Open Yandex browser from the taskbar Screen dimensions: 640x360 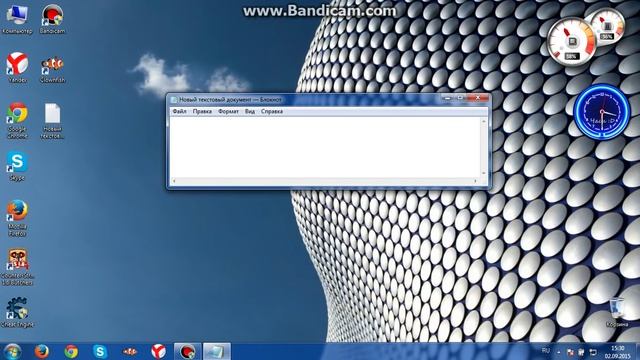tap(158, 351)
